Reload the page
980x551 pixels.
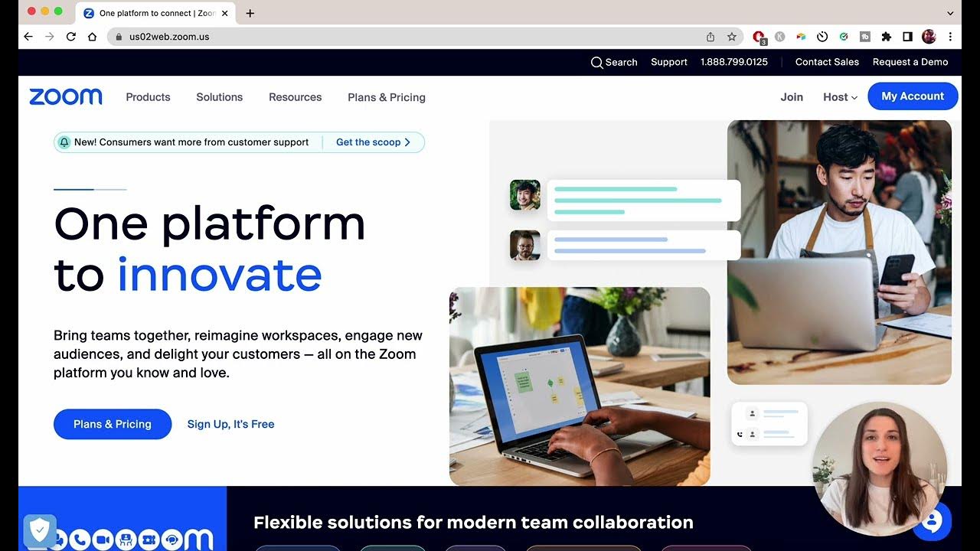(x=71, y=37)
